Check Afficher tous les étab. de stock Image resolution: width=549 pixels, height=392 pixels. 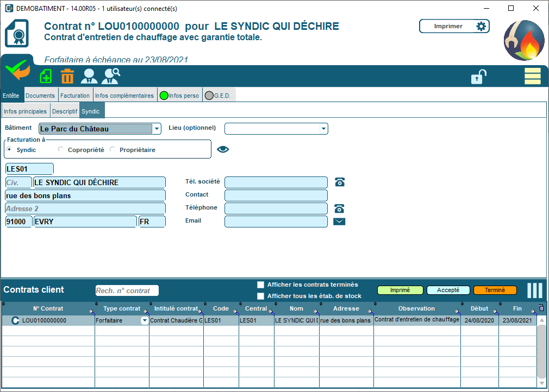(x=261, y=296)
